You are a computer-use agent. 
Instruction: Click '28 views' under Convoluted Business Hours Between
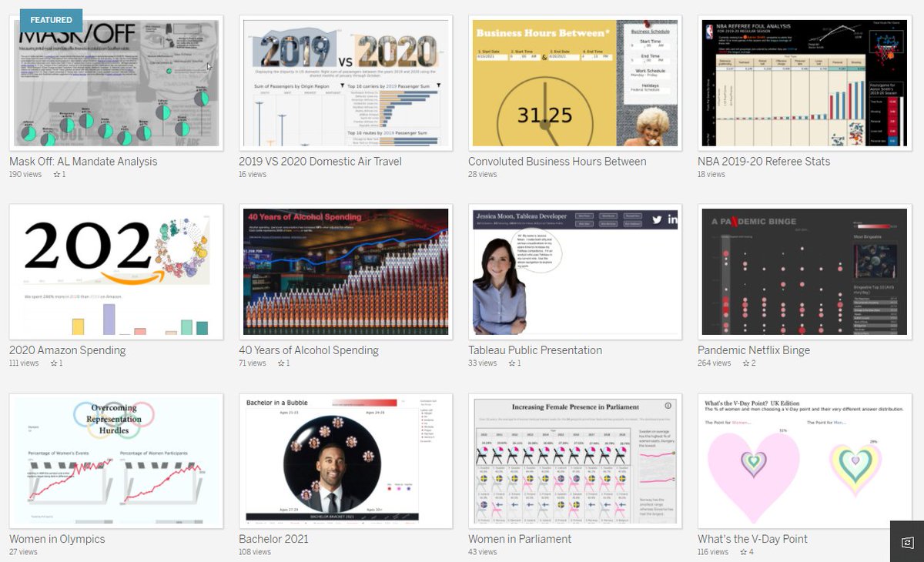pyautogui.click(x=483, y=175)
